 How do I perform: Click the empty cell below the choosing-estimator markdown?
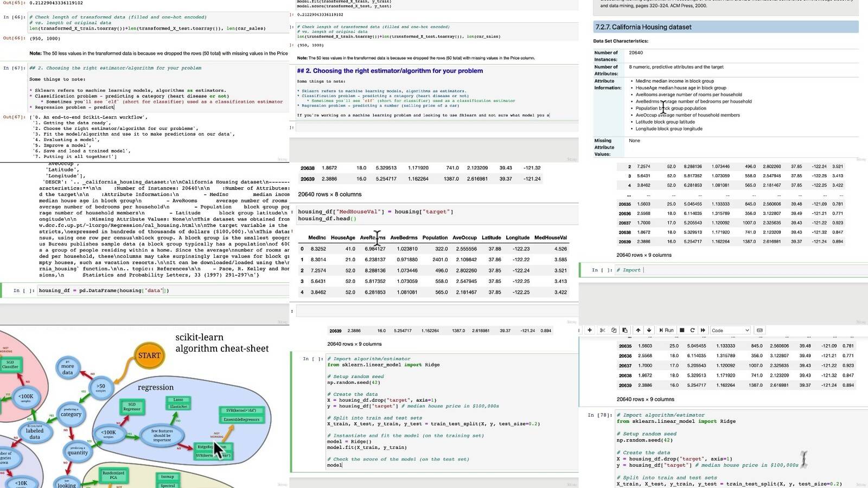[437, 128]
